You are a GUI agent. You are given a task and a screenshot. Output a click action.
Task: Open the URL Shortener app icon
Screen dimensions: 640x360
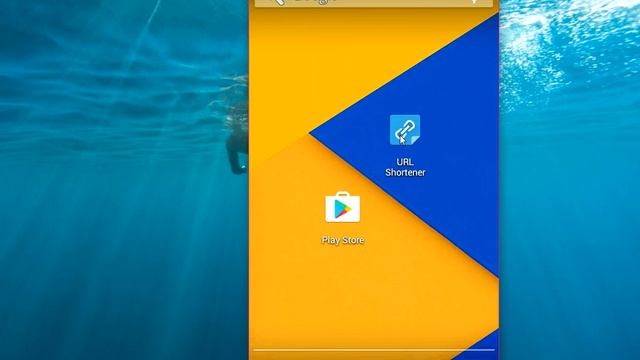[404, 130]
